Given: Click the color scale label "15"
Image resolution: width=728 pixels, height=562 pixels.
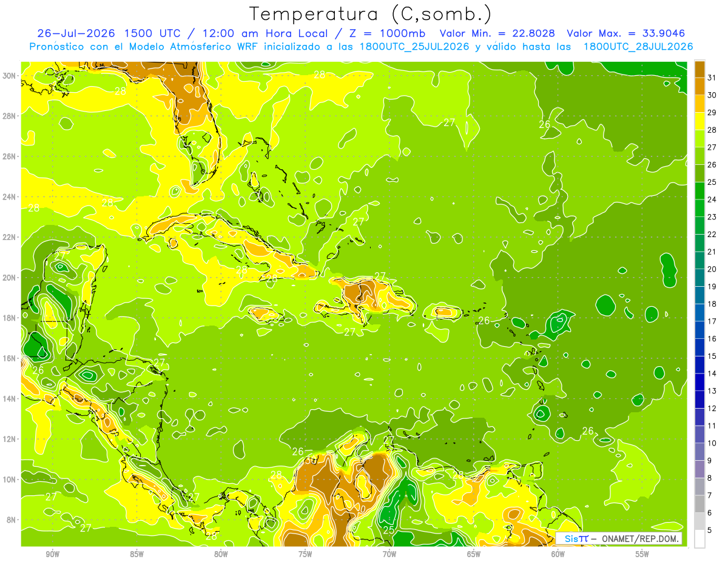Looking at the screenshot, I should [712, 356].
